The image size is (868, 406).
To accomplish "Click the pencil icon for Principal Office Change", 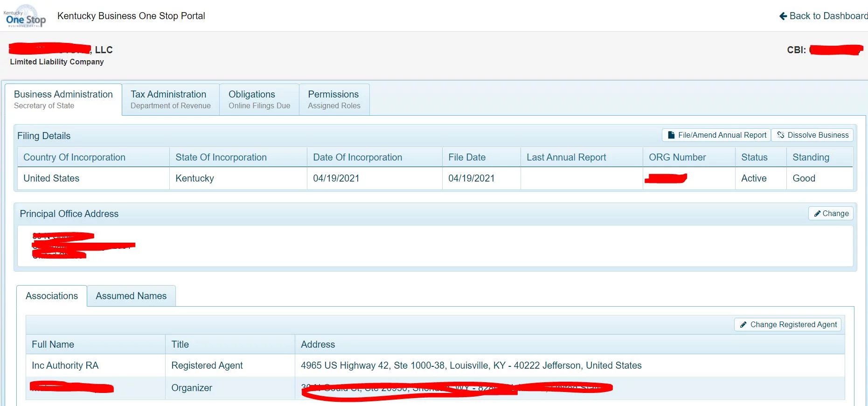I will coord(817,214).
